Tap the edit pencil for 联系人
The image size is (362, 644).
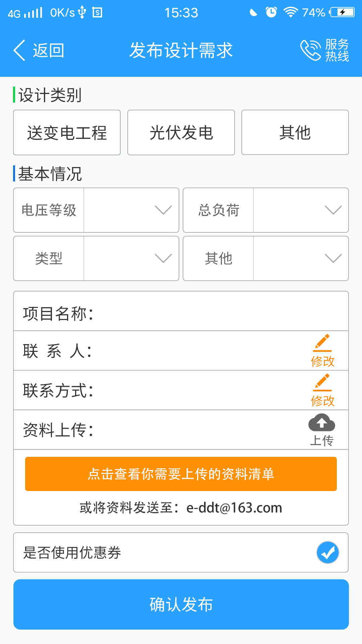point(322,343)
